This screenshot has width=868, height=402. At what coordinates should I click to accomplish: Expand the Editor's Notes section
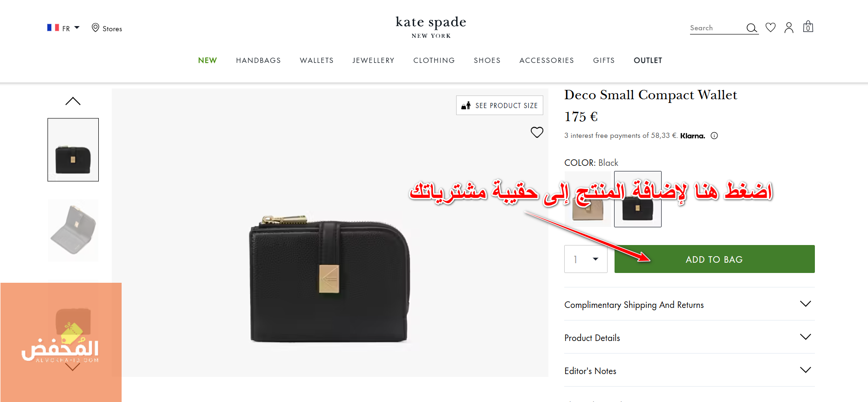(x=689, y=370)
